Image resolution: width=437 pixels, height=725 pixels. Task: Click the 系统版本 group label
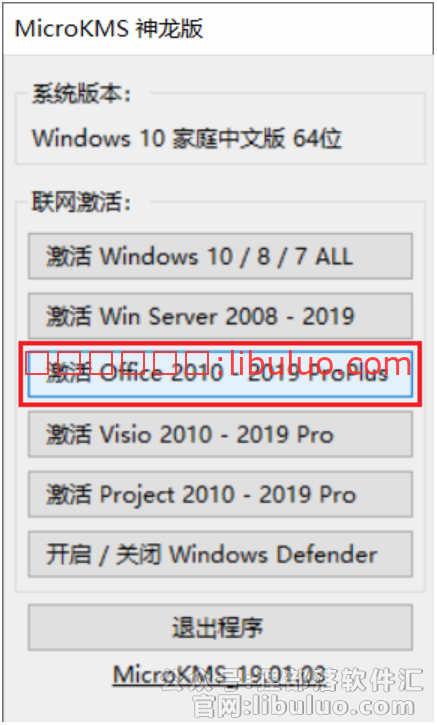coord(81,94)
